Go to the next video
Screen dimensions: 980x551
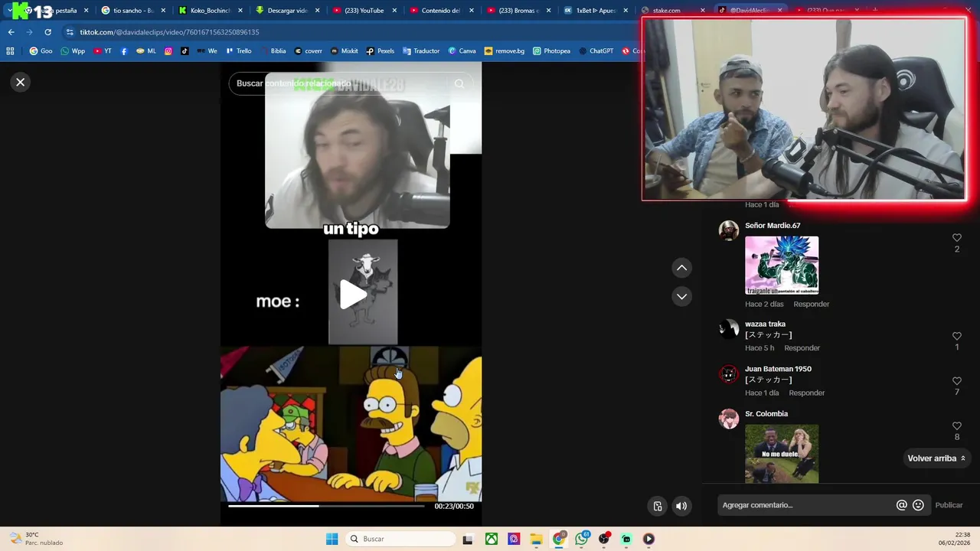681,296
